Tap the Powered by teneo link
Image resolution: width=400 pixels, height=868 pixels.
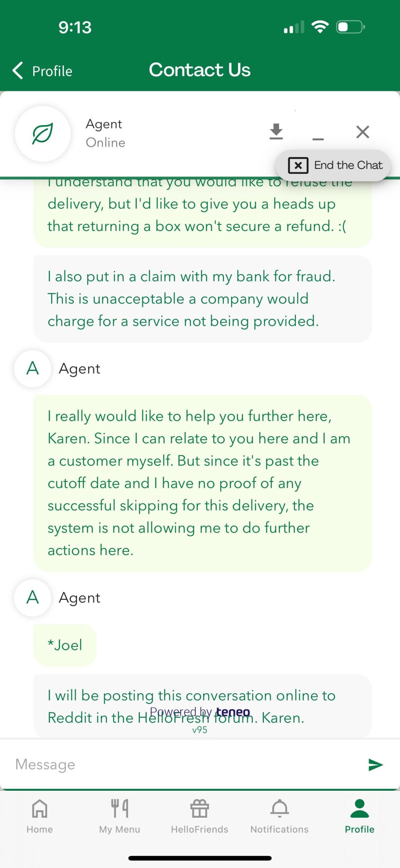coord(200,711)
